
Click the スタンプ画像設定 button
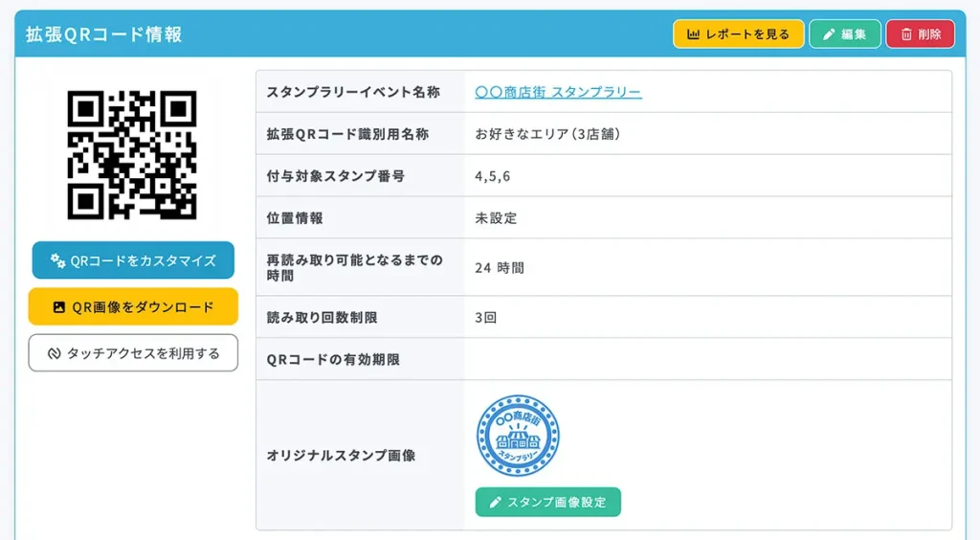click(548, 502)
